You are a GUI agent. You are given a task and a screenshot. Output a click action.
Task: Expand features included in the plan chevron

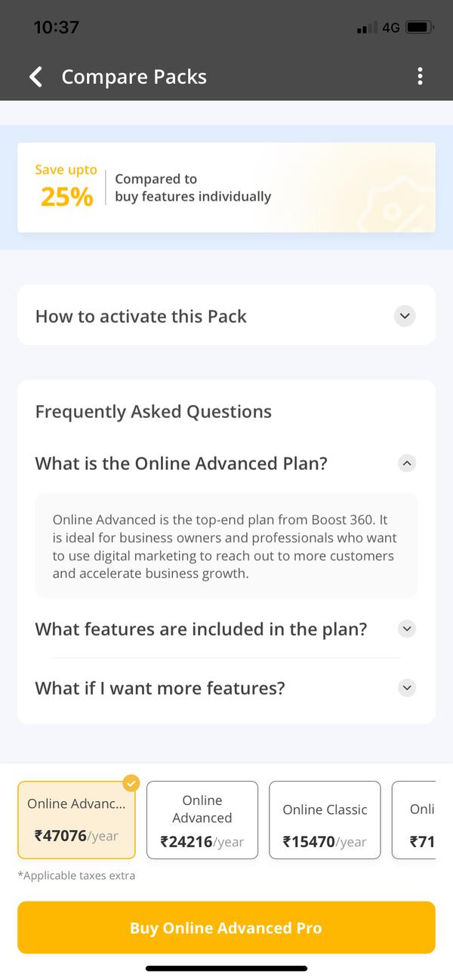pyautogui.click(x=407, y=628)
